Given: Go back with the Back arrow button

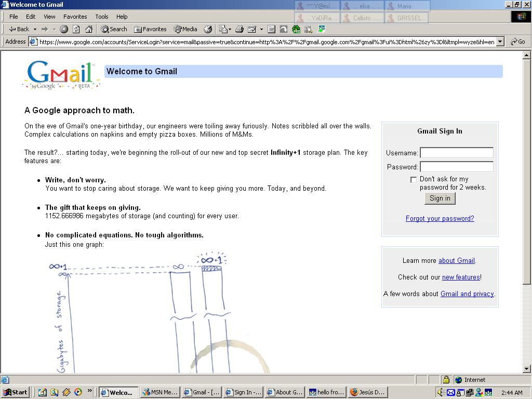Looking at the screenshot, I should click(x=19, y=29).
